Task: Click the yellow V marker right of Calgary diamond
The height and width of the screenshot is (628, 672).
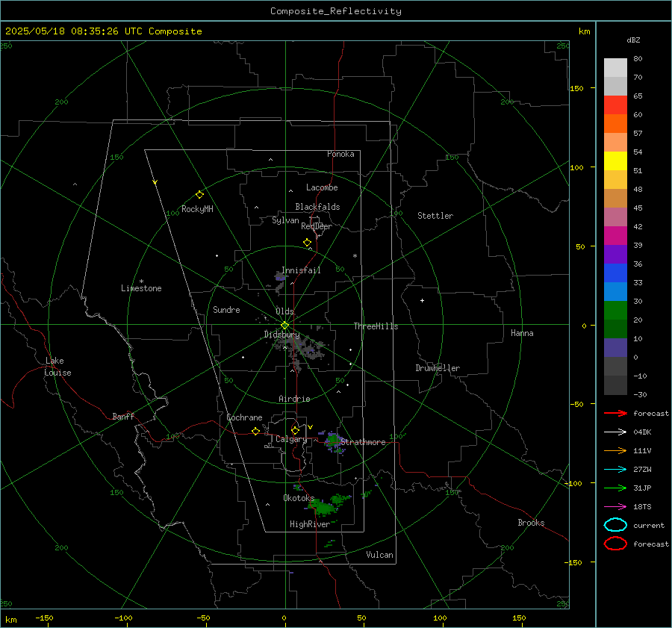Action: 311,427
